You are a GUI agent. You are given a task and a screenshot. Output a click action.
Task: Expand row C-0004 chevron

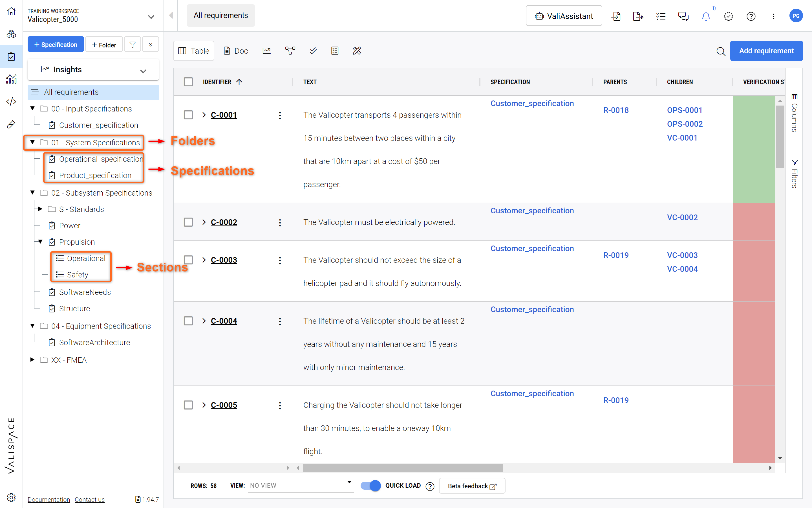click(x=204, y=321)
